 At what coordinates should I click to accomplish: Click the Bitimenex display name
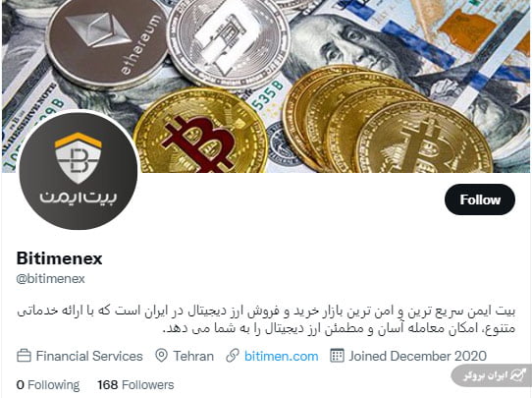pyautogui.click(x=59, y=258)
